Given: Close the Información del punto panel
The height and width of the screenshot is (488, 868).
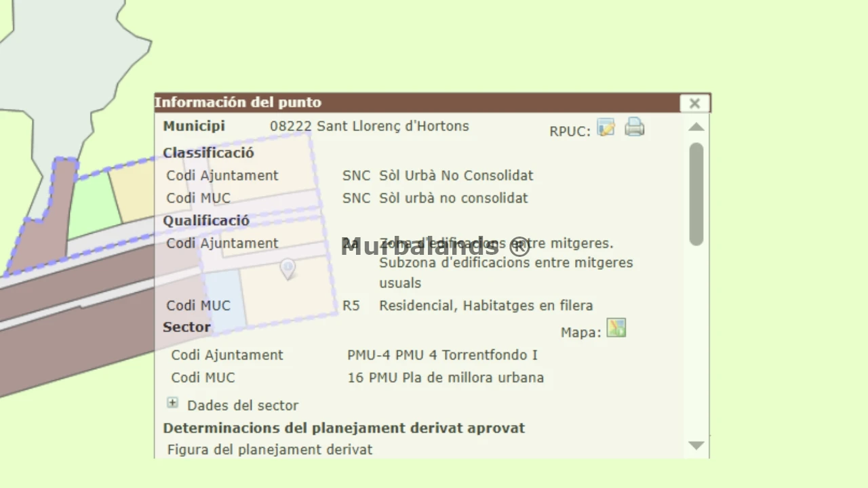Looking at the screenshot, I should 694,103.
